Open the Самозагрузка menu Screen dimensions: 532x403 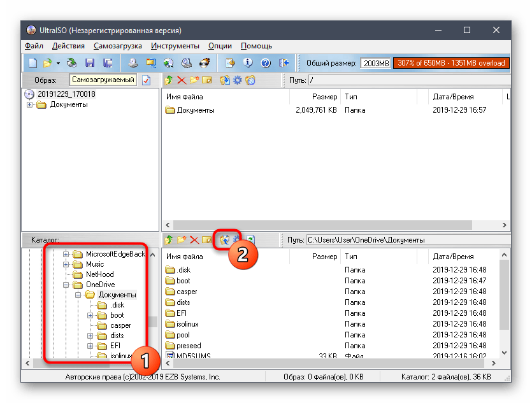point(118,46)
